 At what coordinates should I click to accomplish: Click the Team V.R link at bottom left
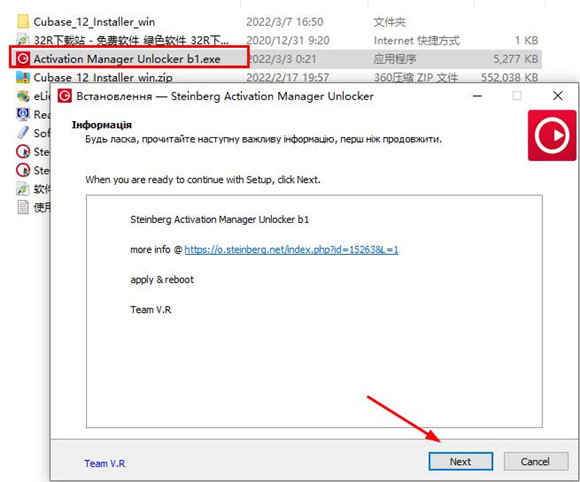click(105, 463)
